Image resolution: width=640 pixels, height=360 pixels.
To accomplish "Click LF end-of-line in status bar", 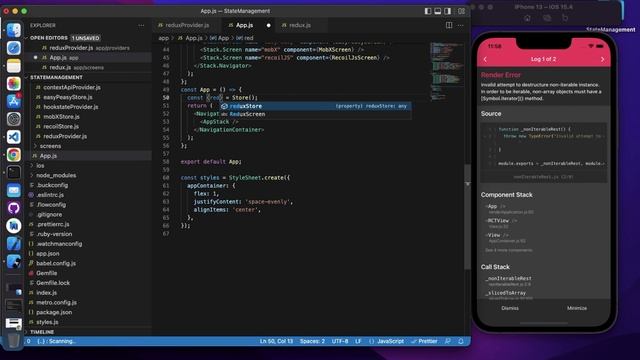I will [358, 341].
